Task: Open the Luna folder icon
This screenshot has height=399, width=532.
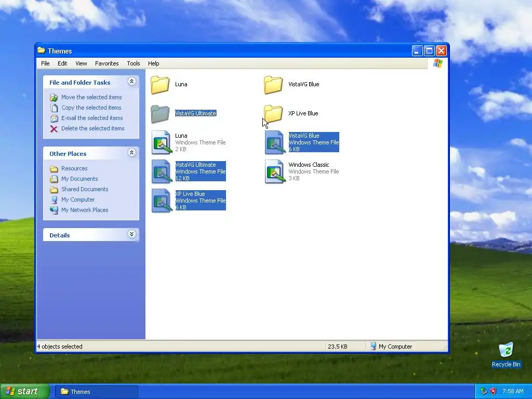Action: (x=160, y=85)
